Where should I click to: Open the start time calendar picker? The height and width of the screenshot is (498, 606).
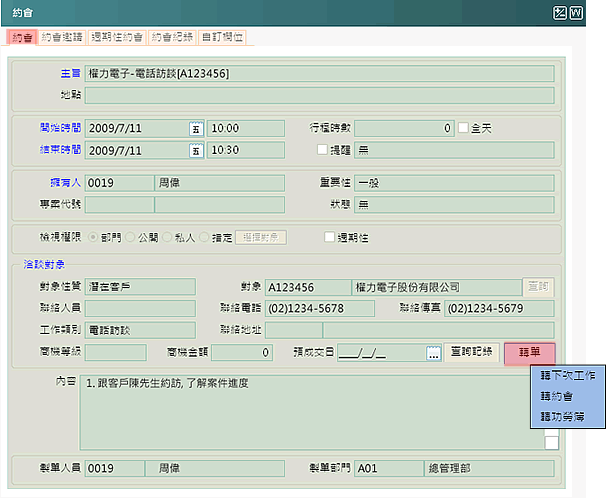coord(196,128)
